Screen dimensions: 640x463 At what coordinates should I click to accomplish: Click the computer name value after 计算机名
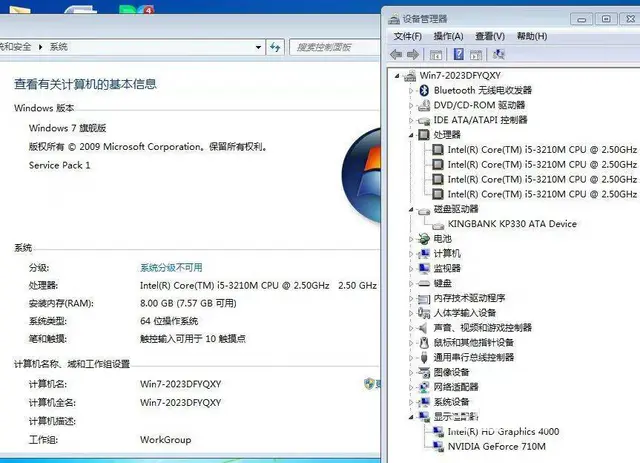(x=180, y=384)
